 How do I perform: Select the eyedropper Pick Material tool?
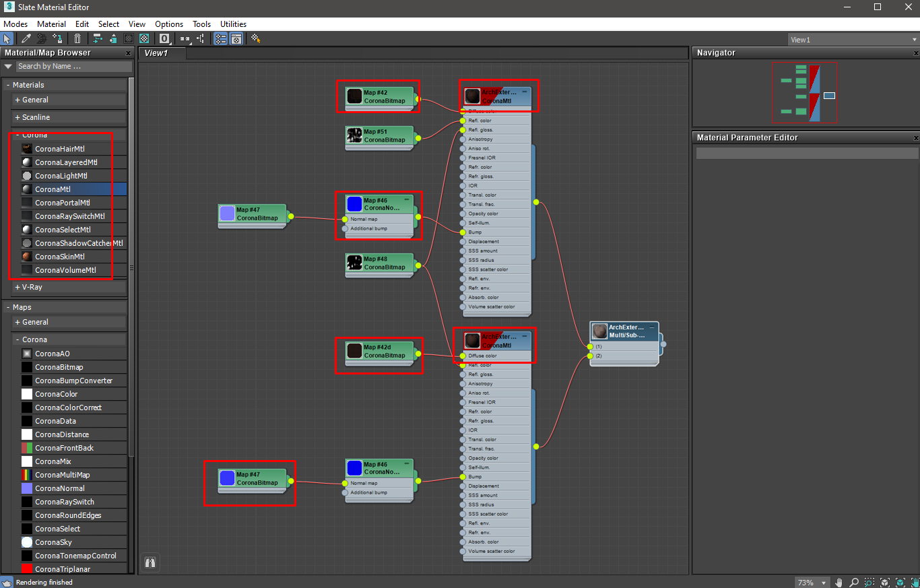click(26, 38)
